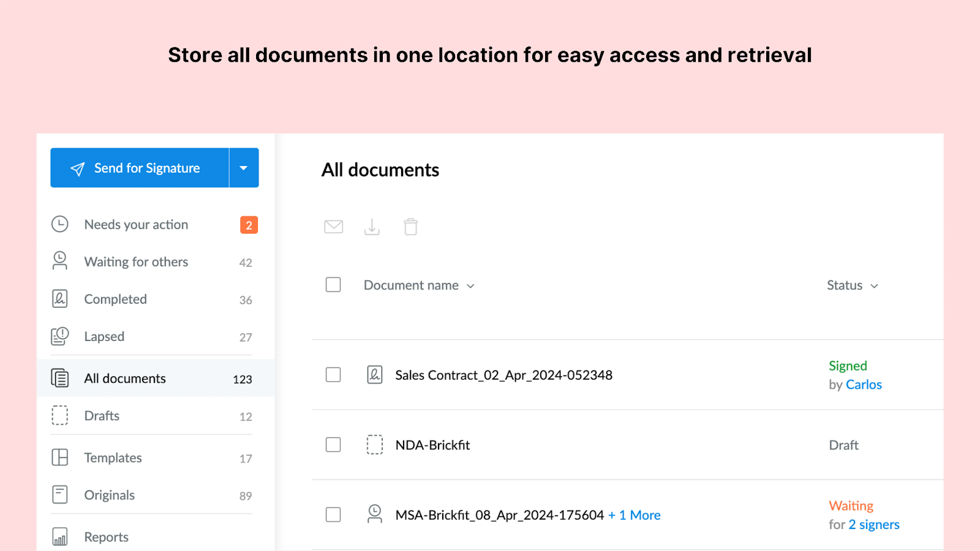Click the download icon above document list
980x551 pixels.
372,227
